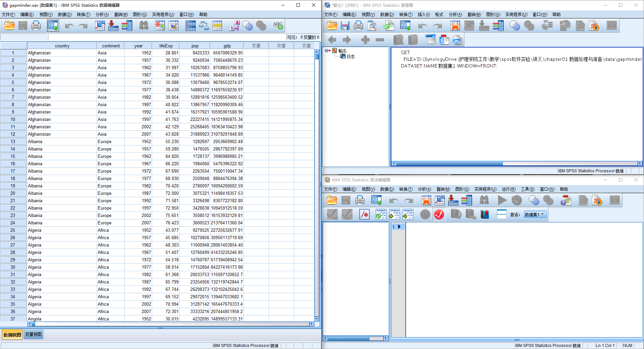
Task: Click the gdp column header
Action: click(x=227, y=46)
